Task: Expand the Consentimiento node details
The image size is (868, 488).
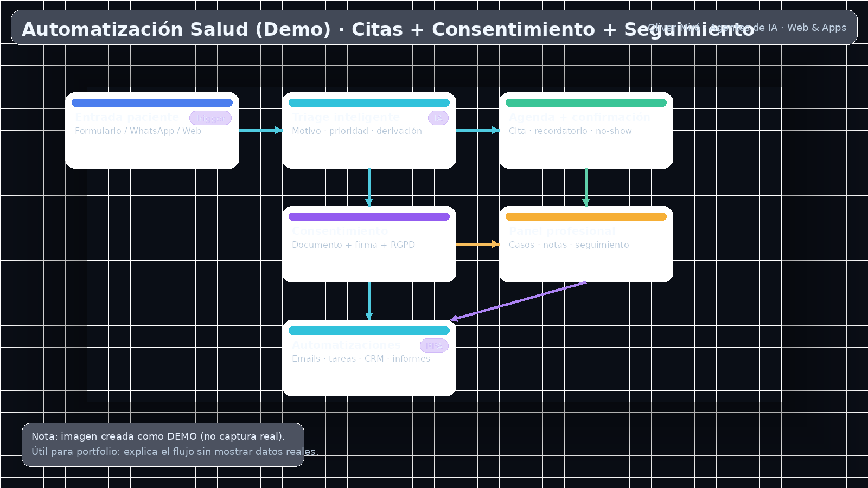Action: (x=369, y=244)
